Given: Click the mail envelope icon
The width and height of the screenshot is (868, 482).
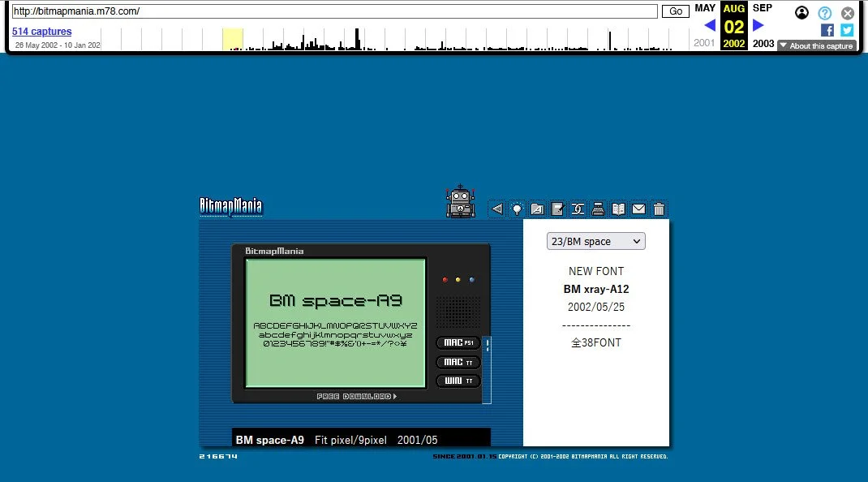Looking at the screenshot, I should (x=638, y=209).
